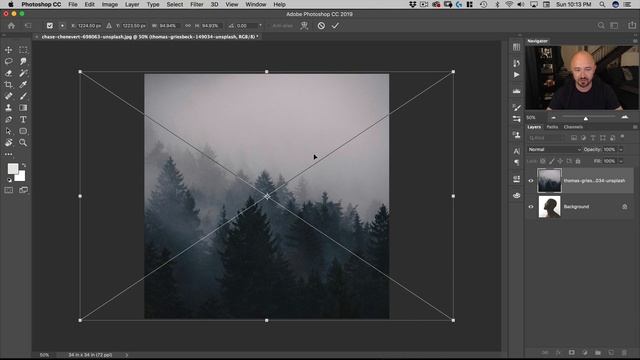Click the Delete Layer trash button
Image resolution: width=640 pixels, height=360 pixels.
pyautogui.click(x=624, y=352)
